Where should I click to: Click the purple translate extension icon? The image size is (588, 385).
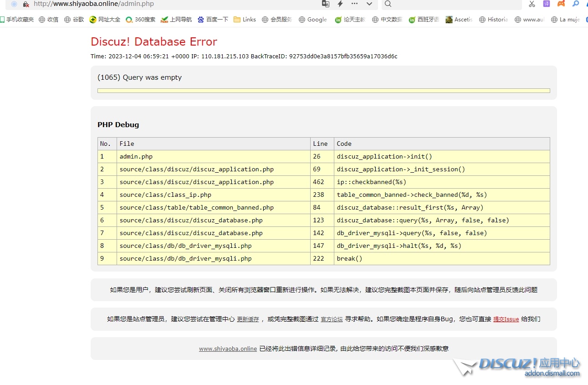tap(547, 4)
